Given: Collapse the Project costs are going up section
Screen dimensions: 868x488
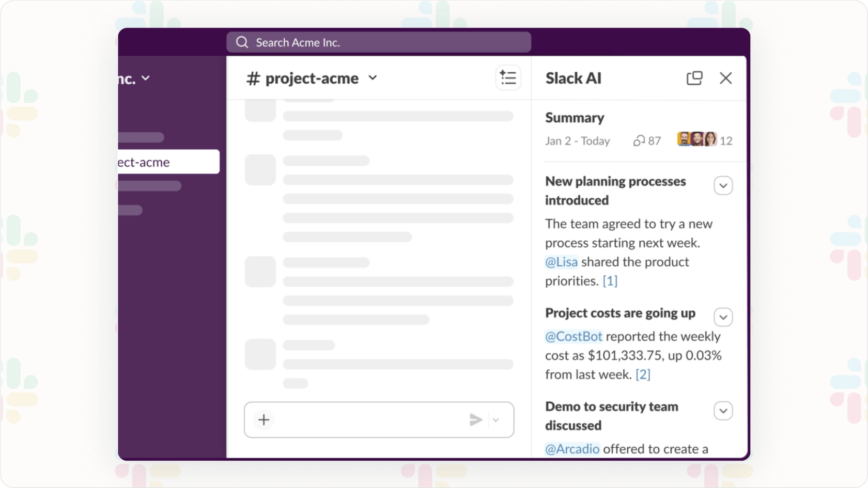Looking at the screenshot, I should click(723, 317).
